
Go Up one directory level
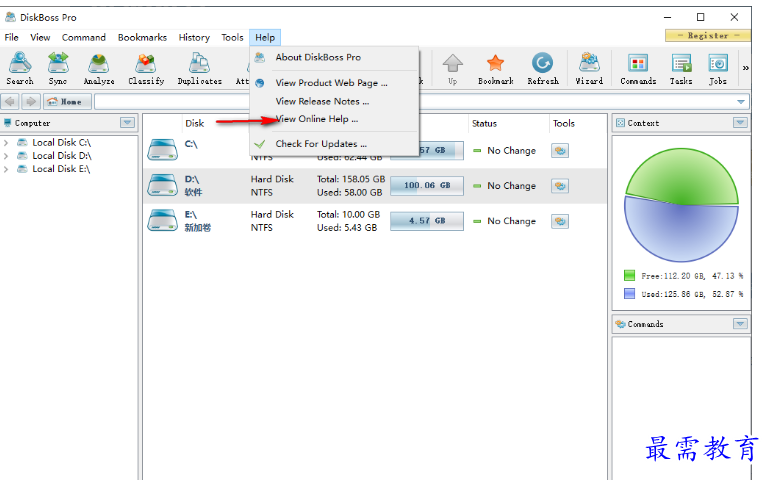pos(452,69)
